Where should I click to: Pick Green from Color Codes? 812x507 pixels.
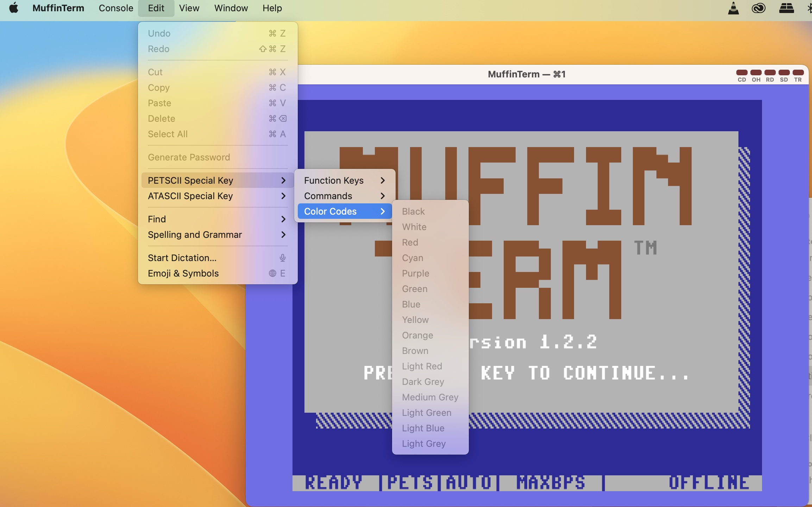tap(430, 289)
